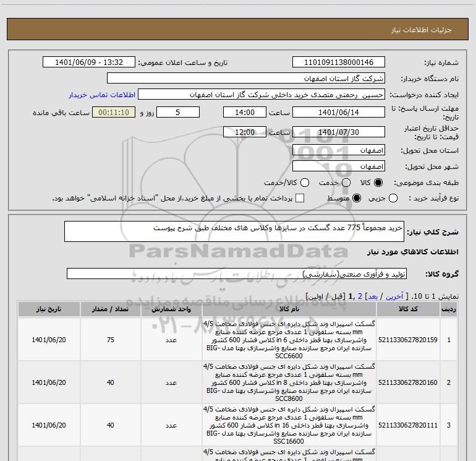Click the response deadline time 14:00
Viewport: 476px width, 461px height.
point(245,112)
